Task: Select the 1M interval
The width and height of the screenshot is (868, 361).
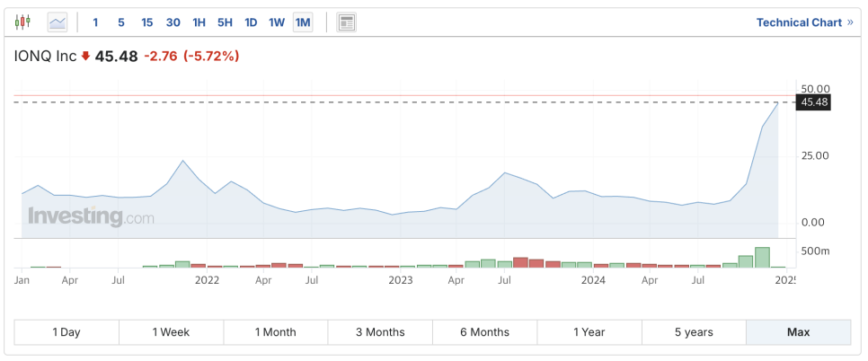Action: tap(303, 22)
